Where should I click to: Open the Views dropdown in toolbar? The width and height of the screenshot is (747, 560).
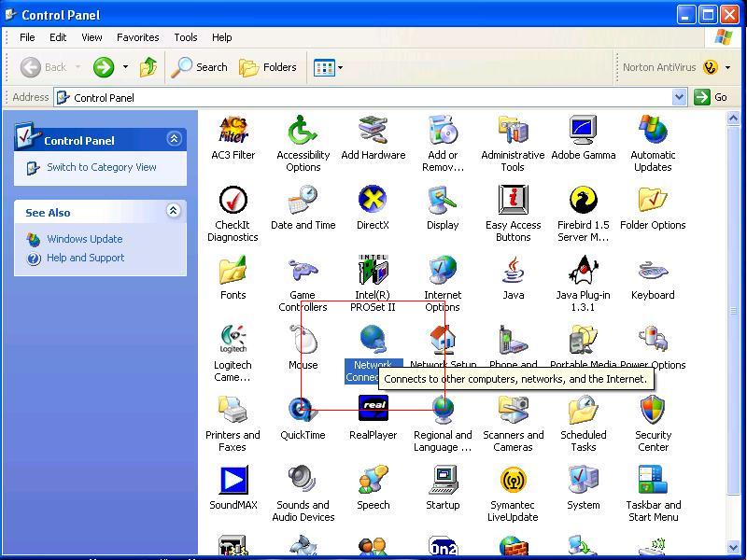tap(340, 67)
